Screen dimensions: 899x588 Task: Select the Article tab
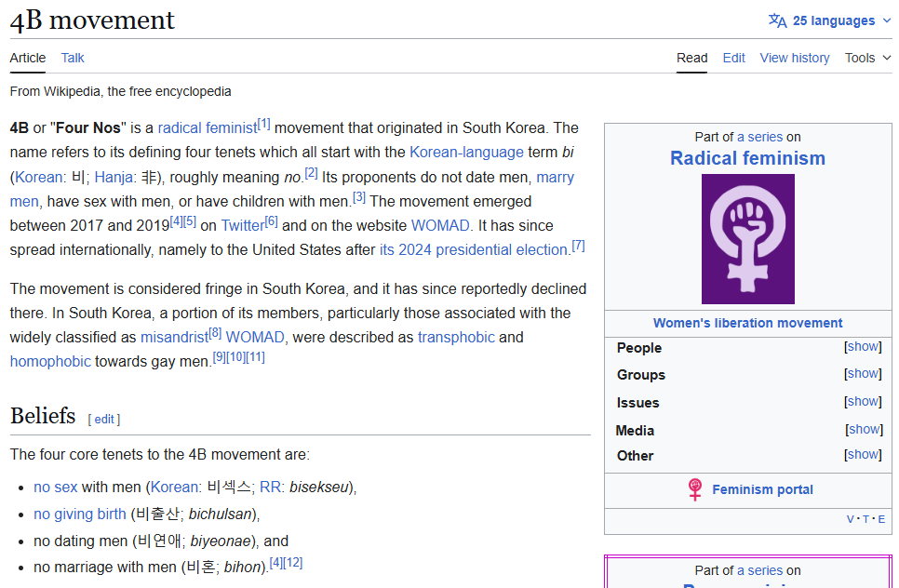28,58
